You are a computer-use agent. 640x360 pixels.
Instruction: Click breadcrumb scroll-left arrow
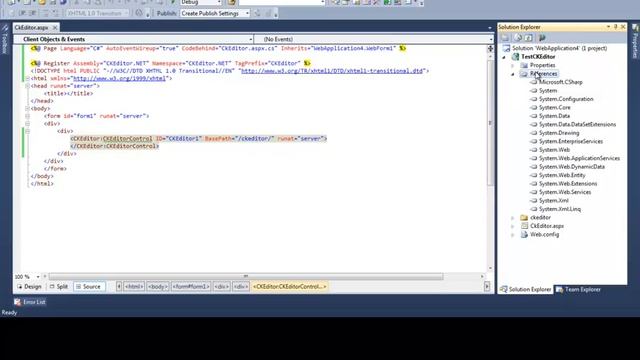[119, 287]
